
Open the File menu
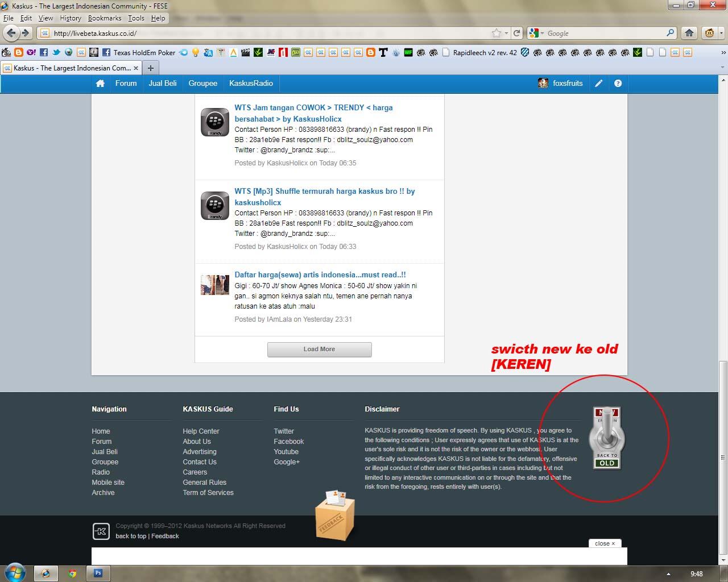(9, 18)
